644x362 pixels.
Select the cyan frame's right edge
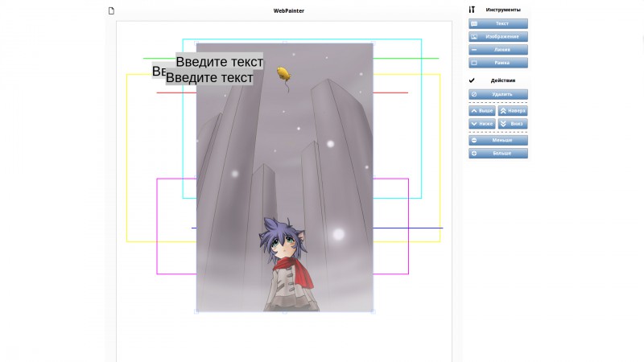[421, 119]
